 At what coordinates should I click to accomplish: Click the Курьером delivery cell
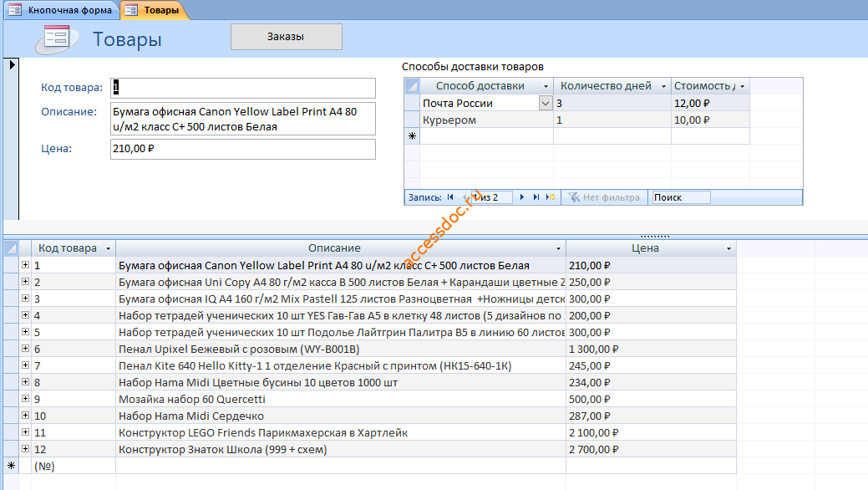(x=486, y=120)
